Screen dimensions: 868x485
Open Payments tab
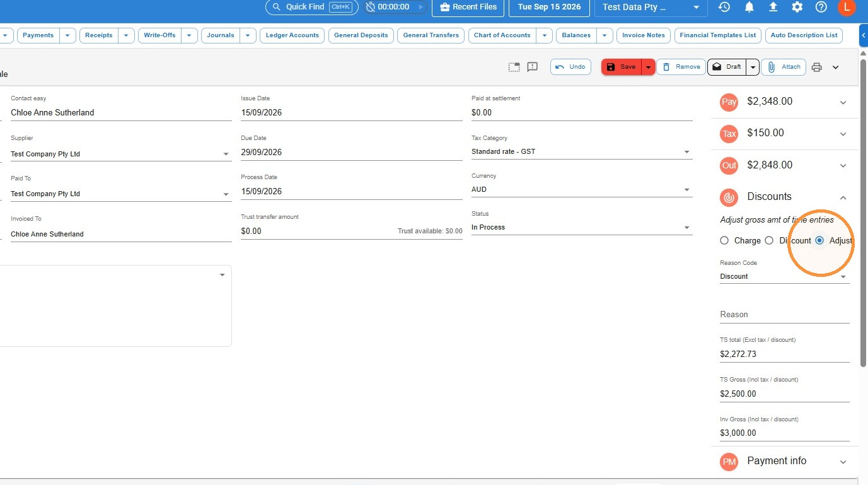point(38,35)
